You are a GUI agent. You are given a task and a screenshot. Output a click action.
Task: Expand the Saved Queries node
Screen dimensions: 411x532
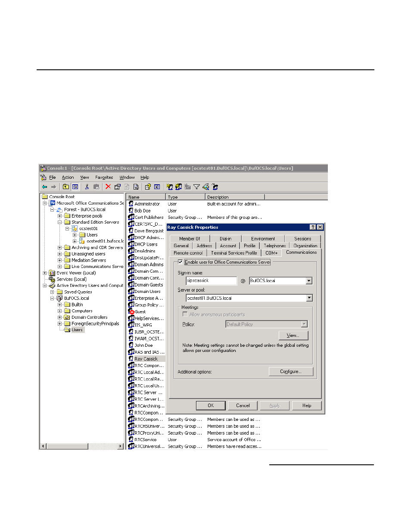tap(52, 292)
